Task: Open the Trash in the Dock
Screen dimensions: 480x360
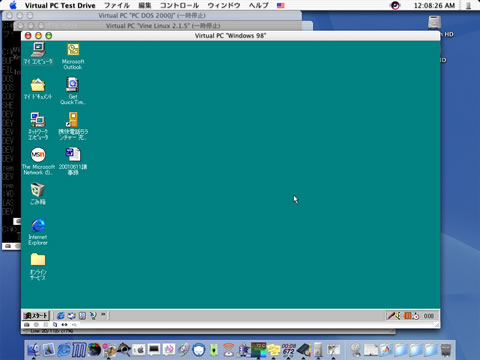Action: 446,350
